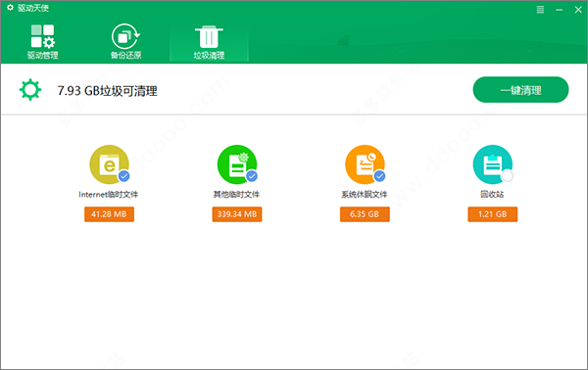Click the 41.28 MB size label

109,214
